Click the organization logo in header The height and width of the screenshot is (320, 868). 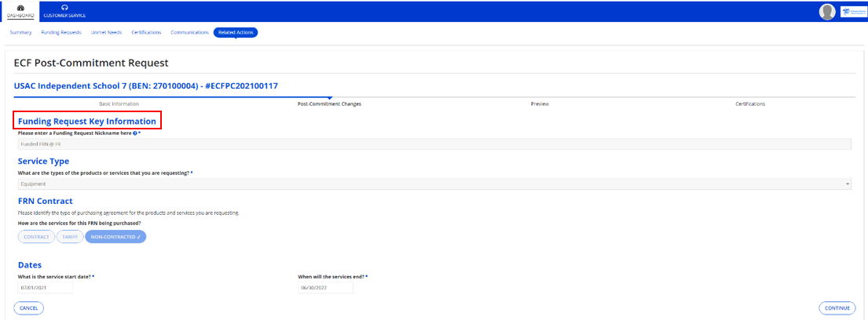[853, 12]
